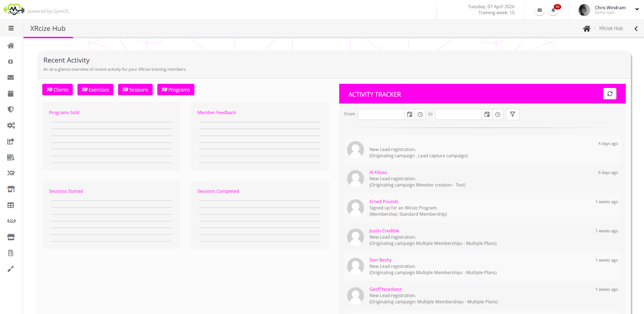This screenshot has width=644, height=314.
Task: Switch to the Sessions section
Action: 135,90
